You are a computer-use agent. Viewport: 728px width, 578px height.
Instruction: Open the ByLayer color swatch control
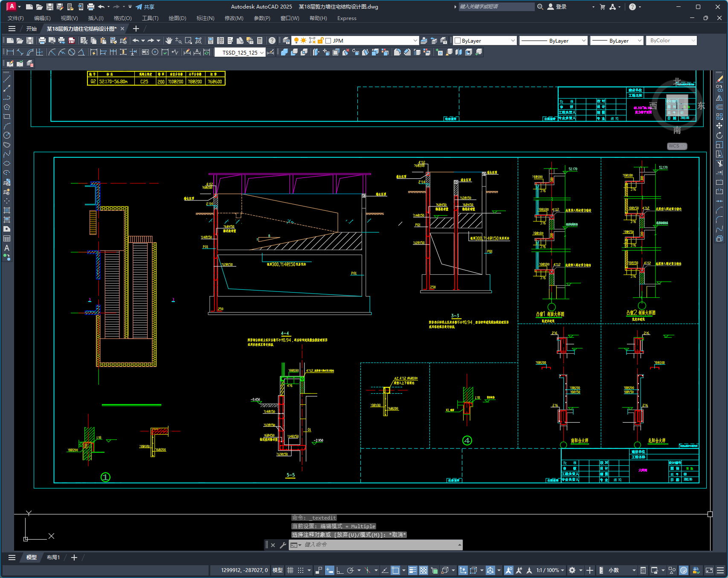pyautogui.click(x=485, y=41)
